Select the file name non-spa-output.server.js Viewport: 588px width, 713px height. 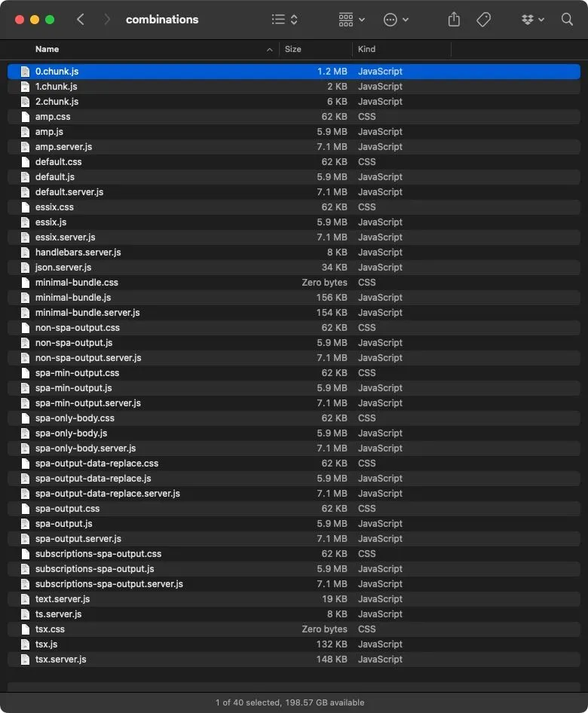click(x=88, y=358)
